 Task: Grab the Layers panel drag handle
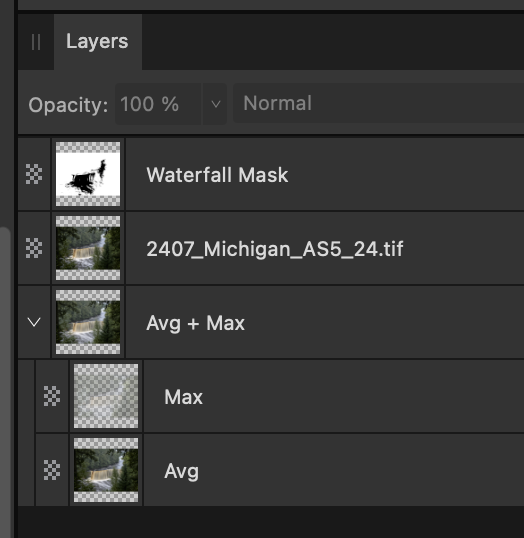[x=36, y=42]
